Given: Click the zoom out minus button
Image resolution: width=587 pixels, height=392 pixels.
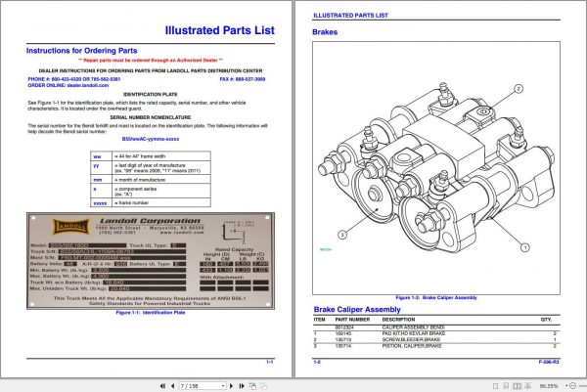Looking at the screenshot, I should 572,385.
